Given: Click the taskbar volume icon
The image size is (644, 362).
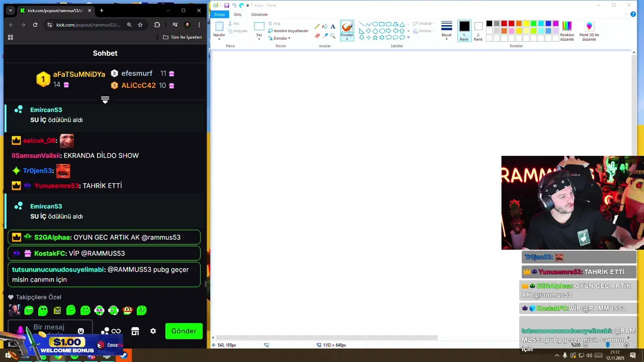Looking at the screenshot, I should tap(589, 355).
